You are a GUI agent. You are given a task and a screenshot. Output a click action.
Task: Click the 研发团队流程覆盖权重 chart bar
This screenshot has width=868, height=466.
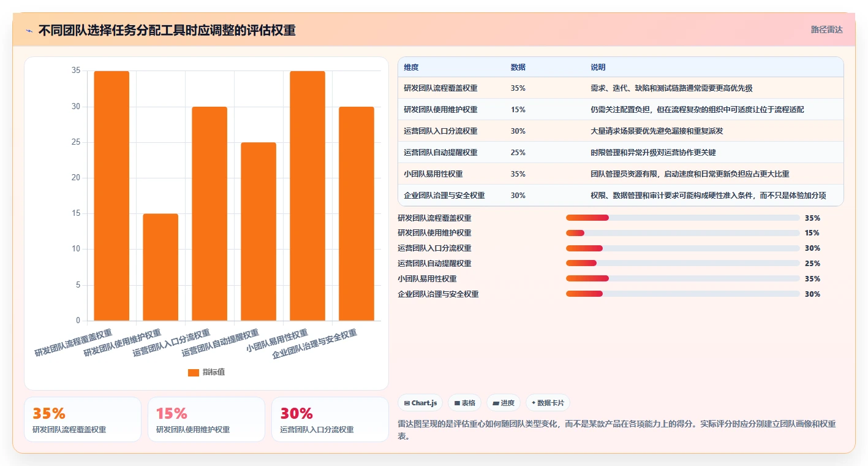pos(111,196)
